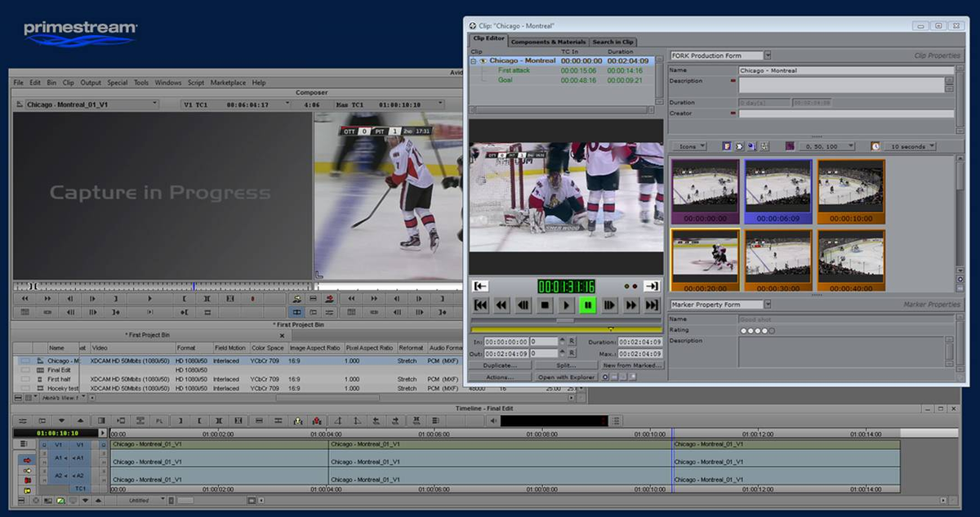Open the Marketplace menu

pyautogui.click(x=228, y=82)
